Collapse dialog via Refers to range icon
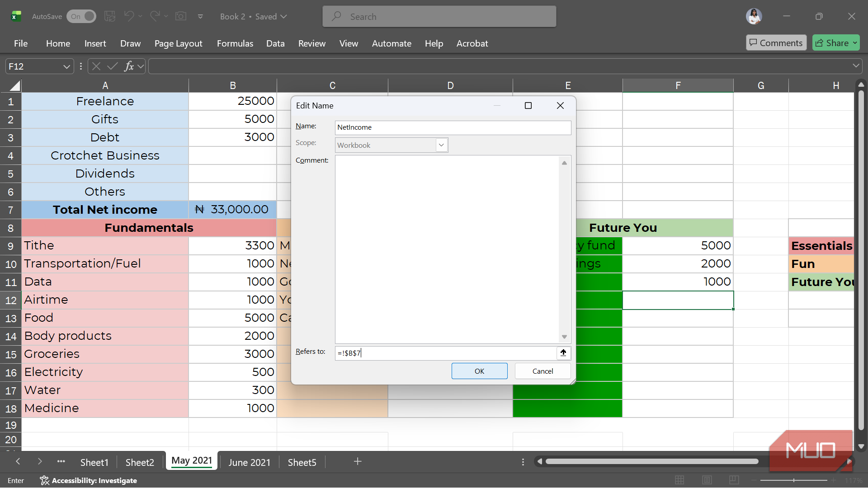This screenshot has width=868, height=488. tap(563, 353)
